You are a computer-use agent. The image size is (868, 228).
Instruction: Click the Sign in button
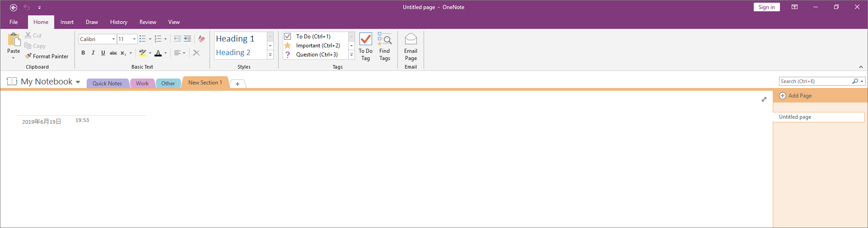click(x=766, y=7)
